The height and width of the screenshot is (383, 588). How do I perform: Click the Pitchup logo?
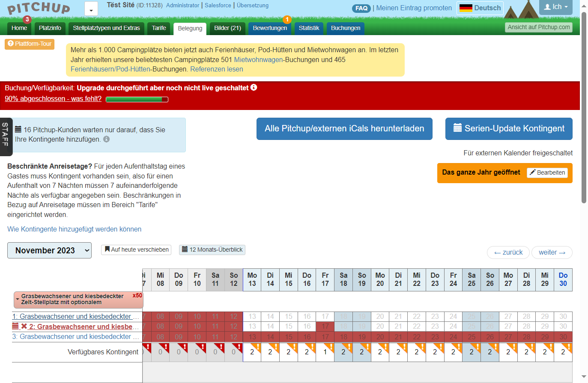pyautogui.click(x=39, y=8)
